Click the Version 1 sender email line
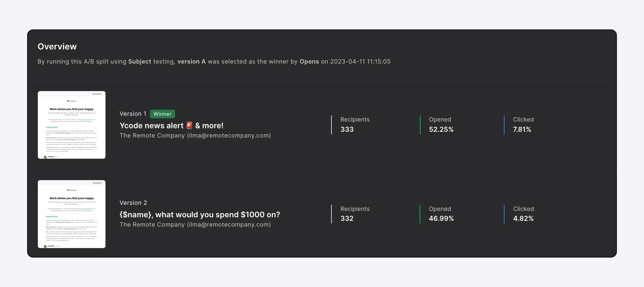The height and width of the screenshot is (287, 644). [x=195, y=136]
